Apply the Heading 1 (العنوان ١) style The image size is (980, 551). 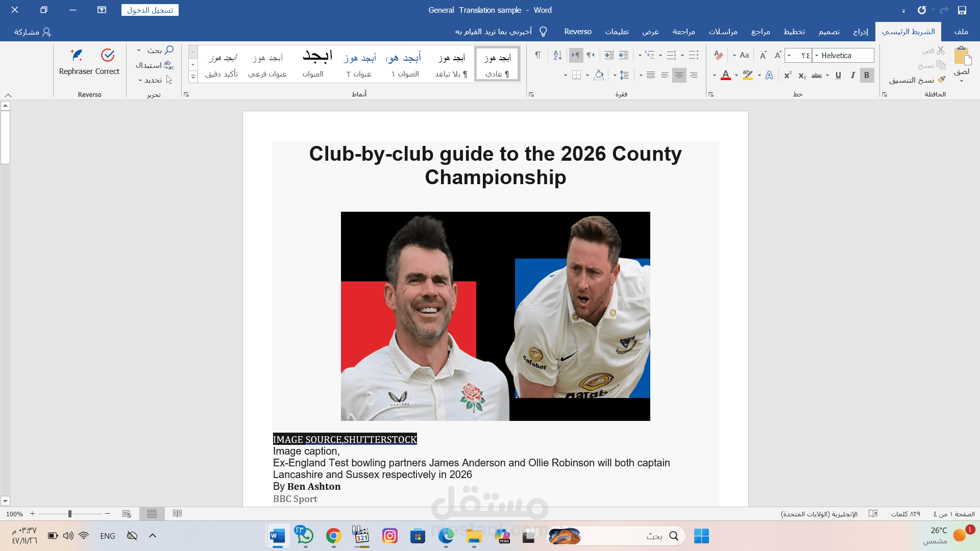(x=405, y=64)
